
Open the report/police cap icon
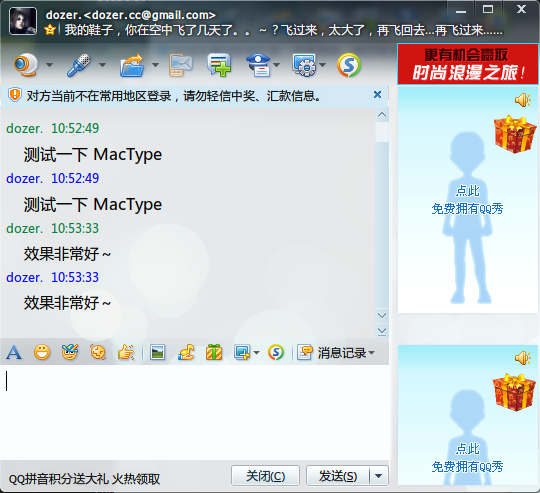coord(259,64)
